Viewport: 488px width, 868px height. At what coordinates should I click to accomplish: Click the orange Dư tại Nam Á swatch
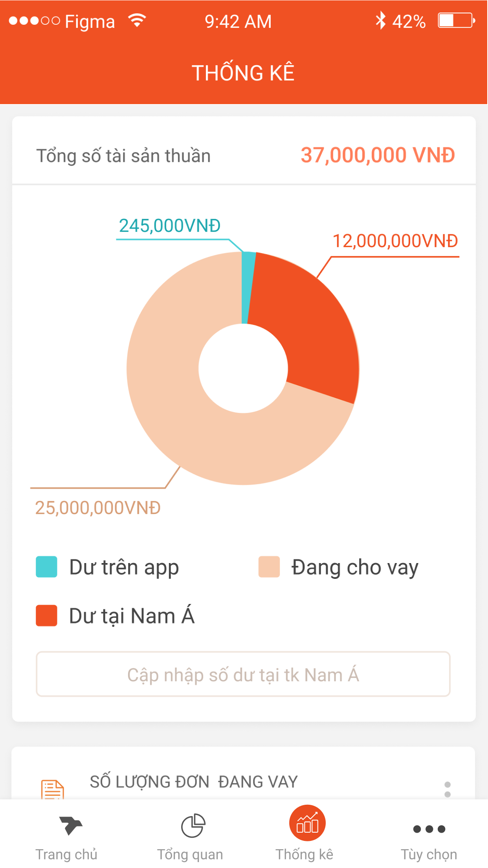(x=46, y=615)
